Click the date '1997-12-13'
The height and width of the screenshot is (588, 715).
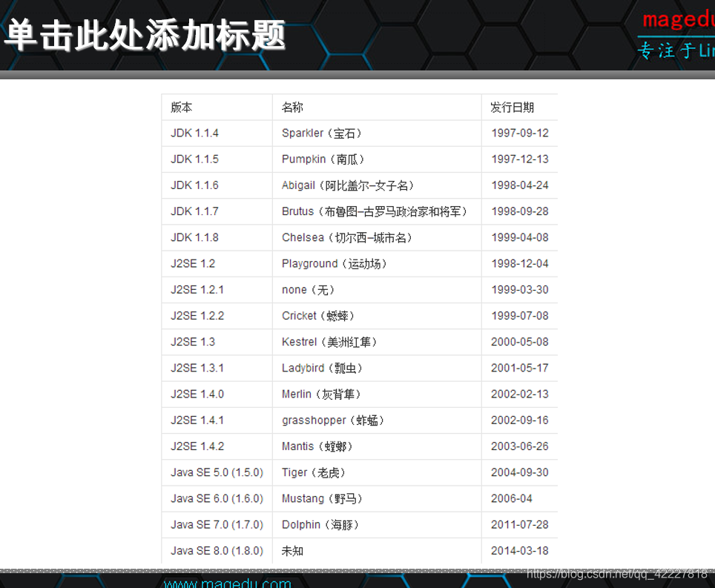pyautogui.click(x=520, y=159)
